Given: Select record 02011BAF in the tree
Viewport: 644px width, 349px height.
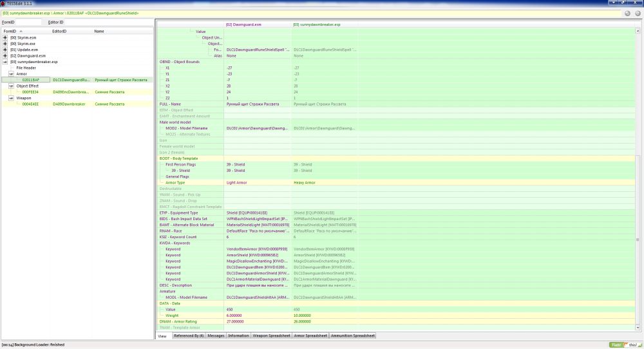Looking at the screenshot, I should pos(31,80).
